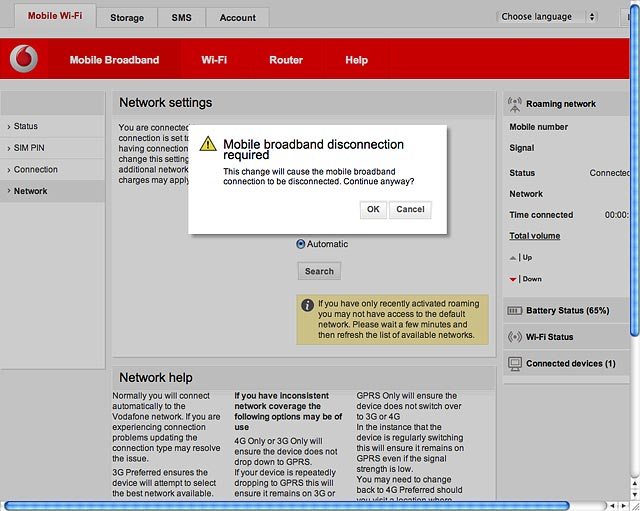Screen dimensions: 640x511
Task: Open the Mobile Broadband menu
Action: click(114, 60)
